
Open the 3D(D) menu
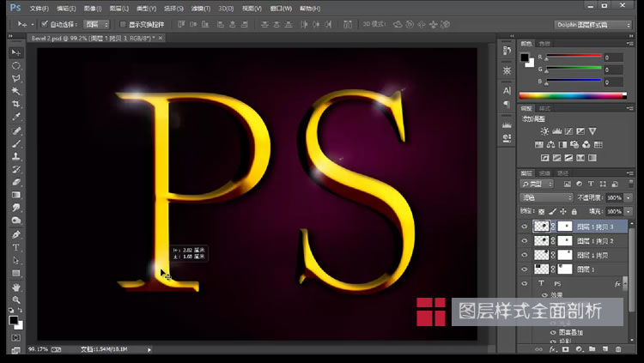pos(226,9)
